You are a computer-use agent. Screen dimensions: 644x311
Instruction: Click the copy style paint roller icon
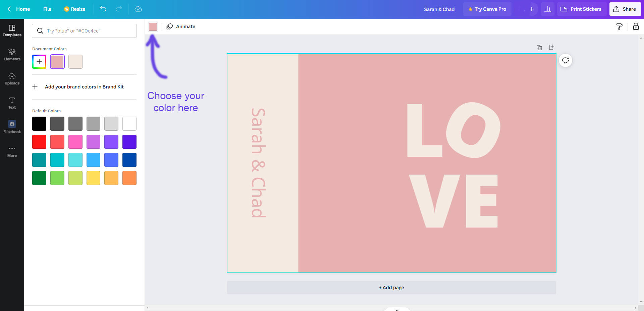pyautogui.click(x=619, y=27)
